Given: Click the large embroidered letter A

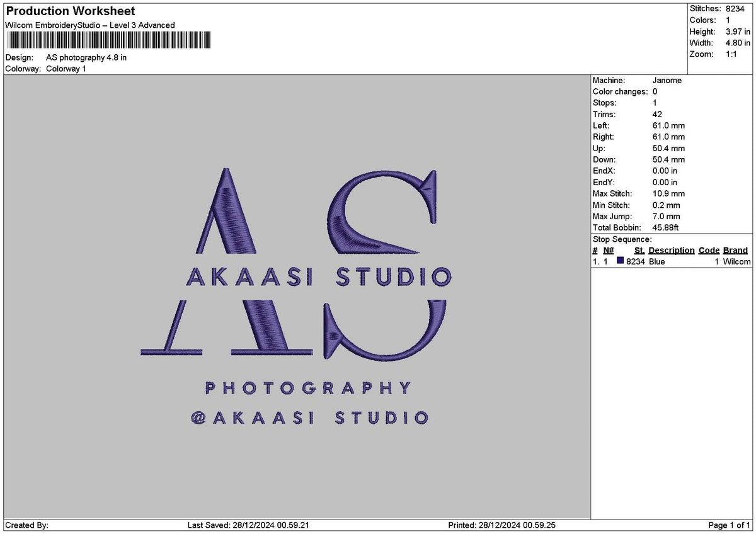Looking at the screenshot, I should tap(227, 262).
